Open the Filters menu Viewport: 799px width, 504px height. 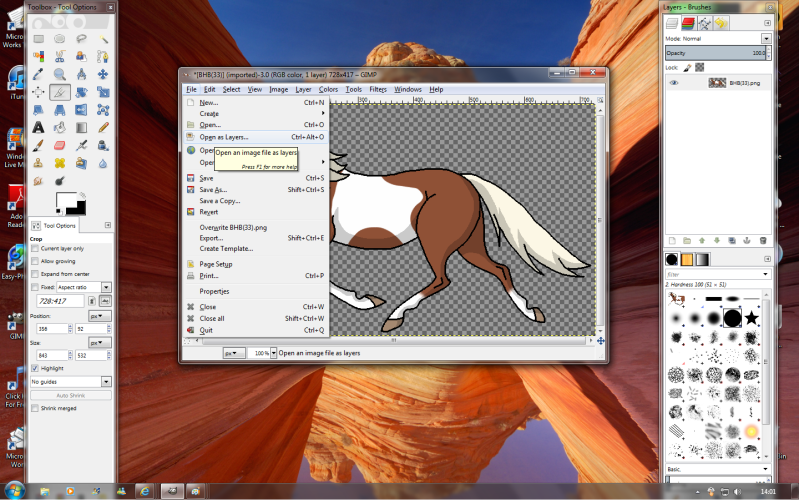tap(378, 90)
